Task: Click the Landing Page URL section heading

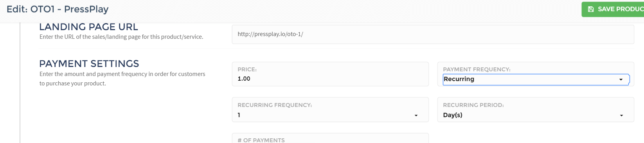Action: click(88, 27)
